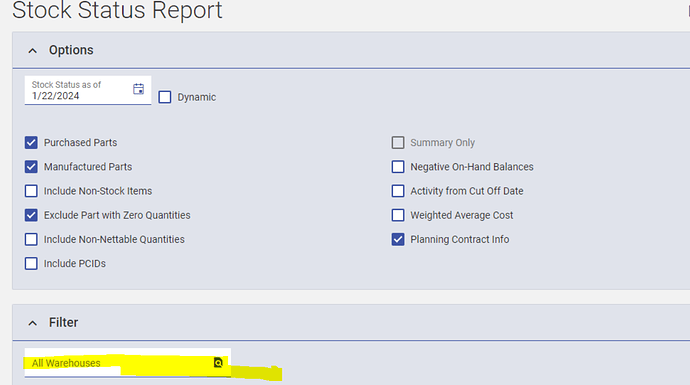Viewport: 690px width, 385px height.
Task: Collapse the Options section chevron
Action: 33,51
